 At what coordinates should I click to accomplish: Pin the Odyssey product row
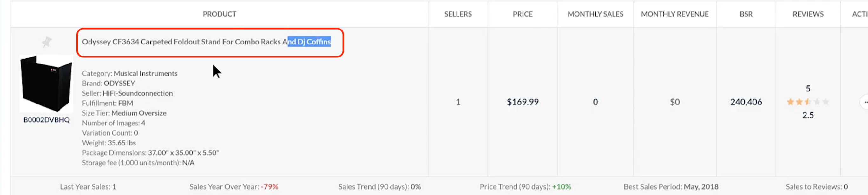coord(47,42)
